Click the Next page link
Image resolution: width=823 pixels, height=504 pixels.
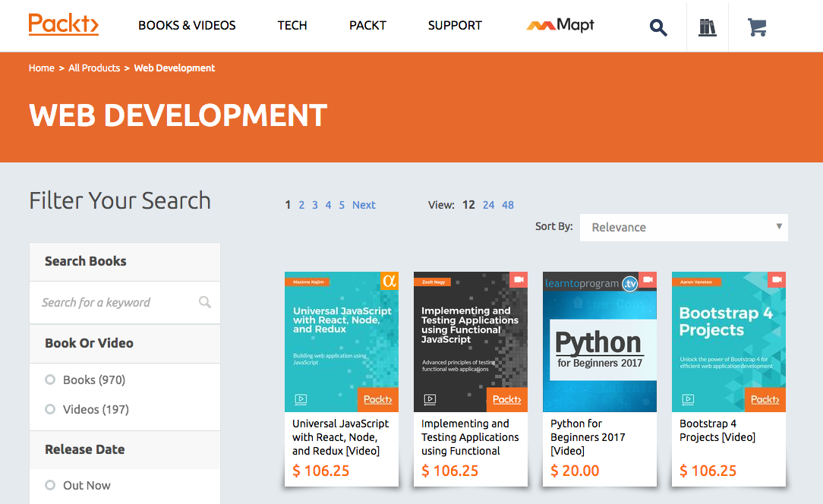pos(364,205)
